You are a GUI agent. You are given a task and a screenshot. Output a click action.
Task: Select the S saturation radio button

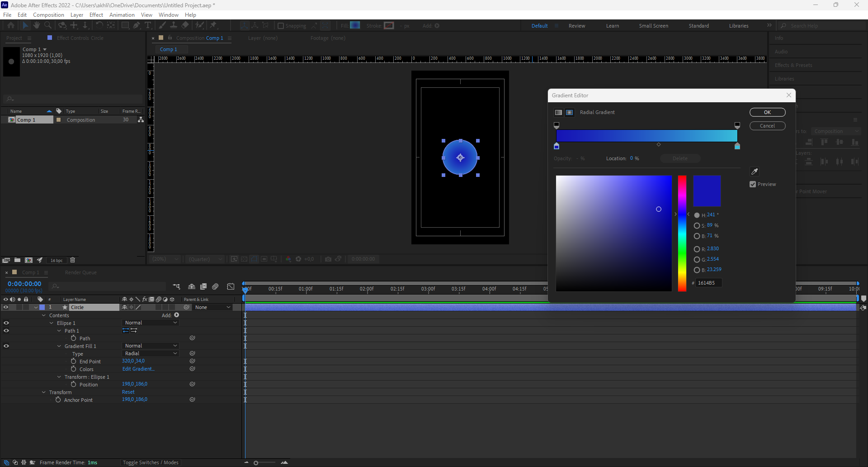(697, 226)
